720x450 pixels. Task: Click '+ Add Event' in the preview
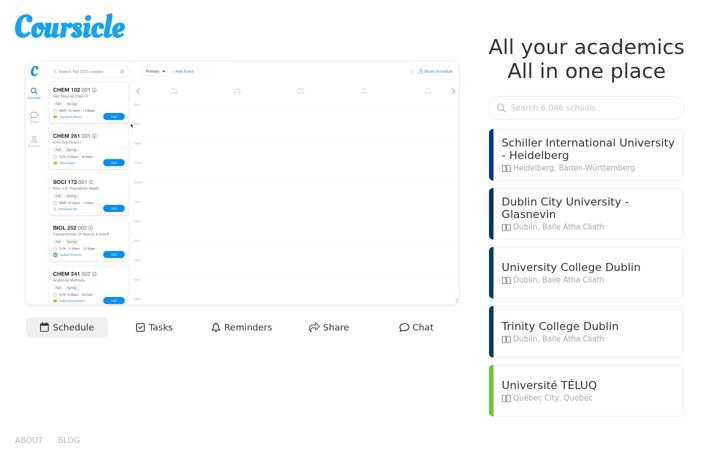[x=183, y=71]
